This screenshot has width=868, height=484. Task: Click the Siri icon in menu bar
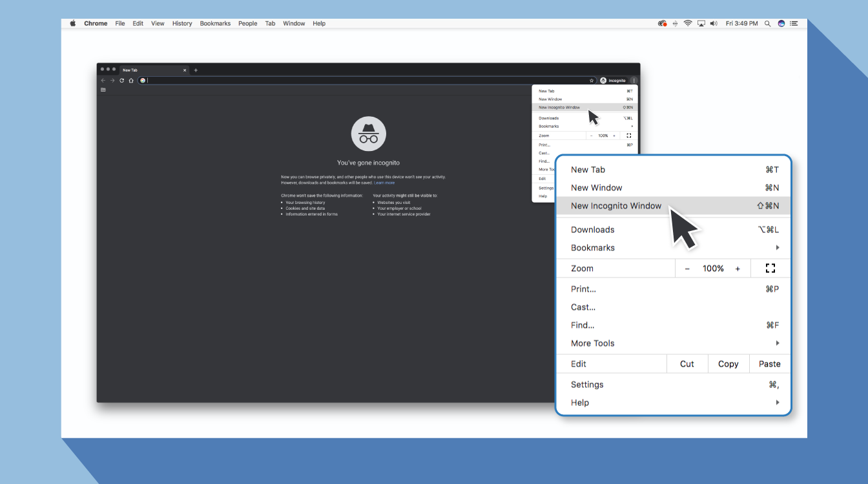(x=781, y=23)
